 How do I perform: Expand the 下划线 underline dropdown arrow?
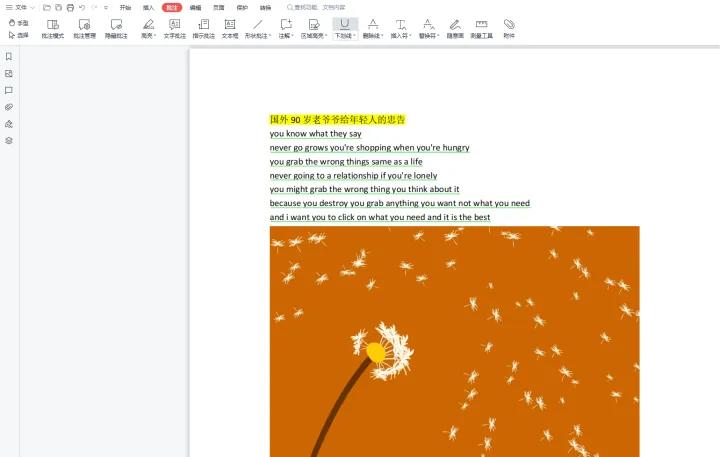click(355, 36)
